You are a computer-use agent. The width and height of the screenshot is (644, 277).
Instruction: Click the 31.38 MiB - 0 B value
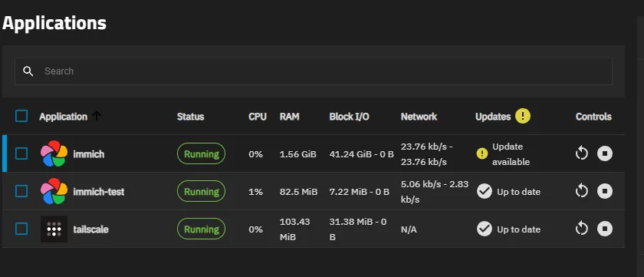pyautogui.click(x=358, y=229)
